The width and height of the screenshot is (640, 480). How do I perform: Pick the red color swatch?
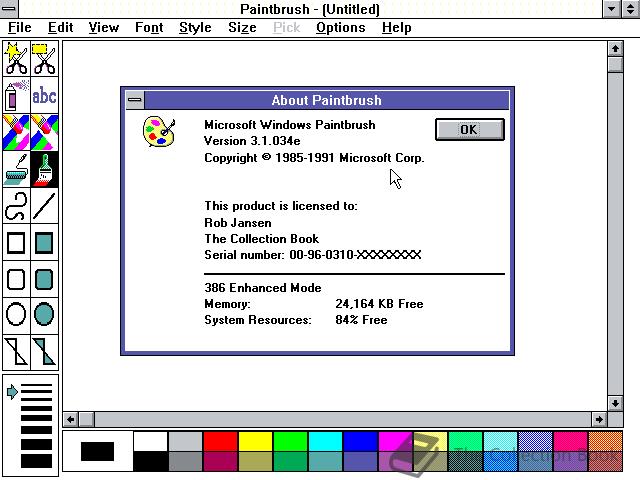[220, 442]
